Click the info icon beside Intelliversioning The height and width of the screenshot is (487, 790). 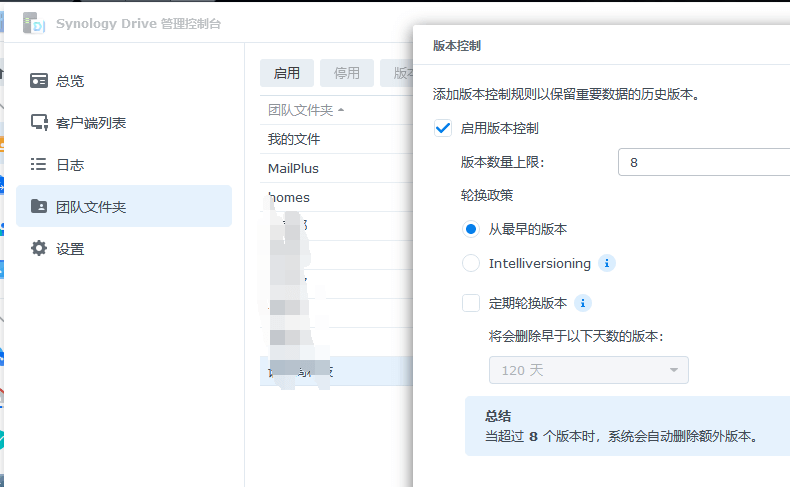click(606, 264)
